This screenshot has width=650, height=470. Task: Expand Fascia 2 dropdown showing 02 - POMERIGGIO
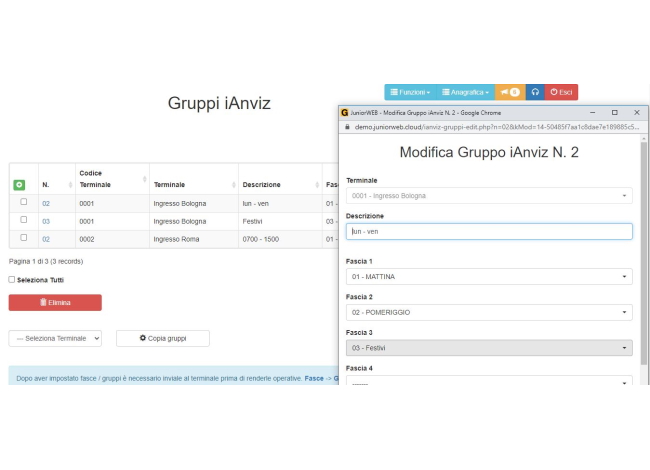click(489, 312)
